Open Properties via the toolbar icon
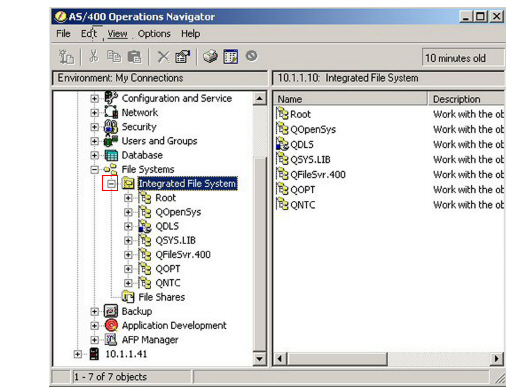514x388 pixels. (x=183, y=57)
